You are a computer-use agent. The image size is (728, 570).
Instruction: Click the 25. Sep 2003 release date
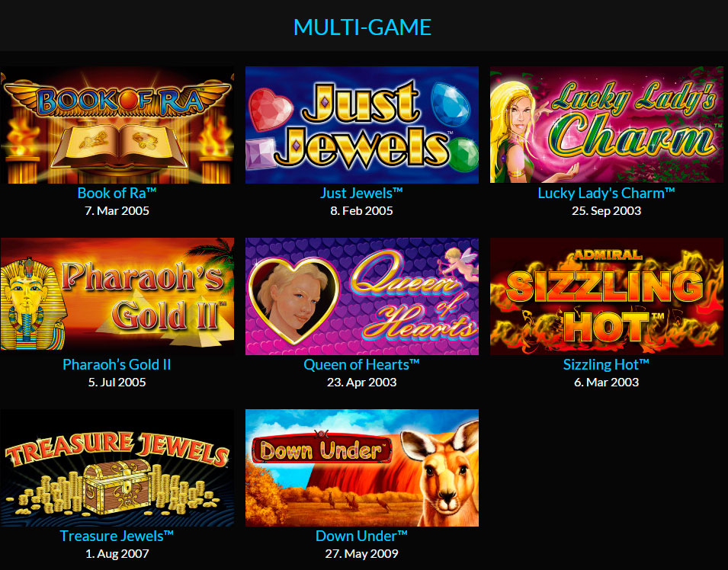coord(606,211)
